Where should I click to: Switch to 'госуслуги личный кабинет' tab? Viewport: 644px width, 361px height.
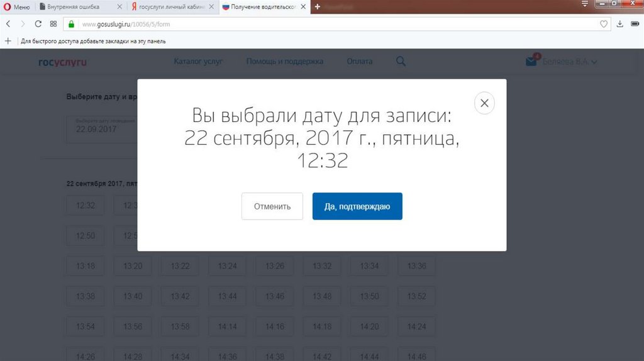(x=170, y=7)
